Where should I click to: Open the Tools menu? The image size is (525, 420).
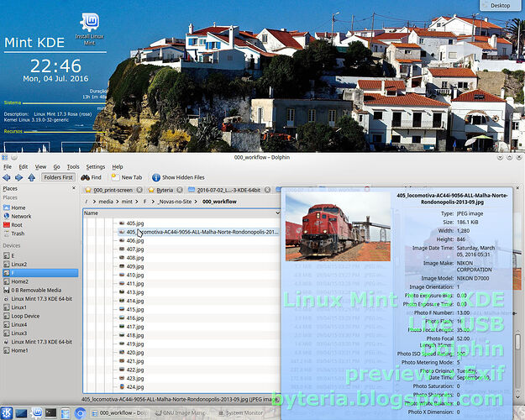(x=73, y=167)
